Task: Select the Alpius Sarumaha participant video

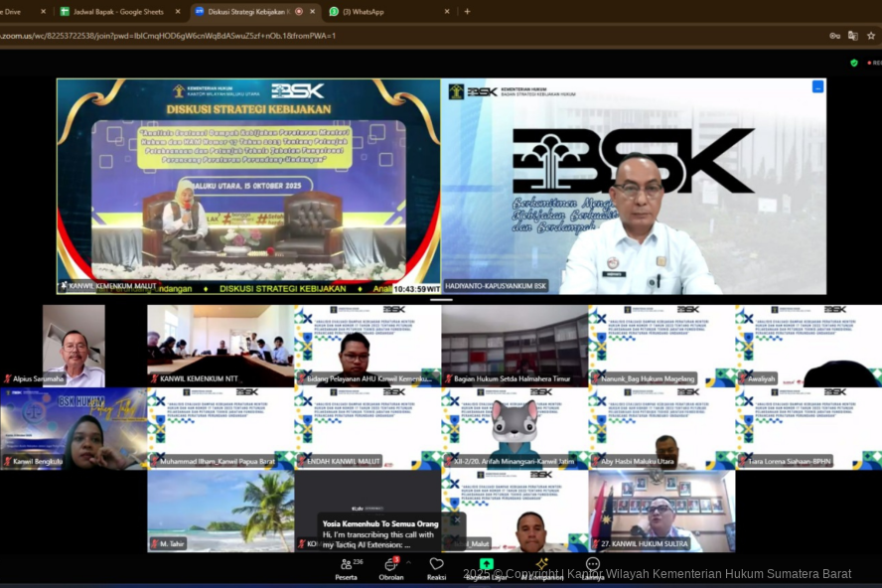Action: coord(73,345)
